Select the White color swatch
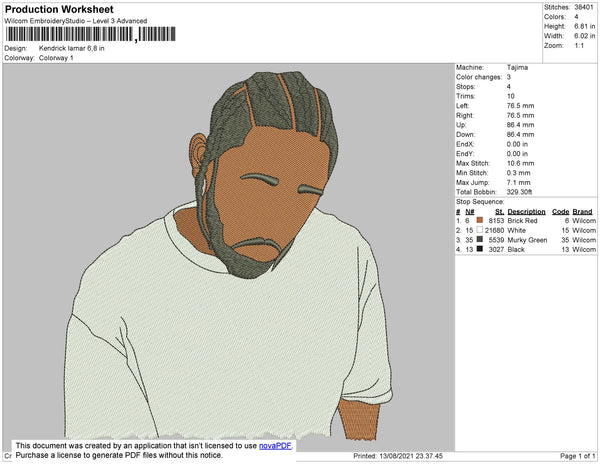The width and height of the screenshot is (600, 464). [479, 230]
